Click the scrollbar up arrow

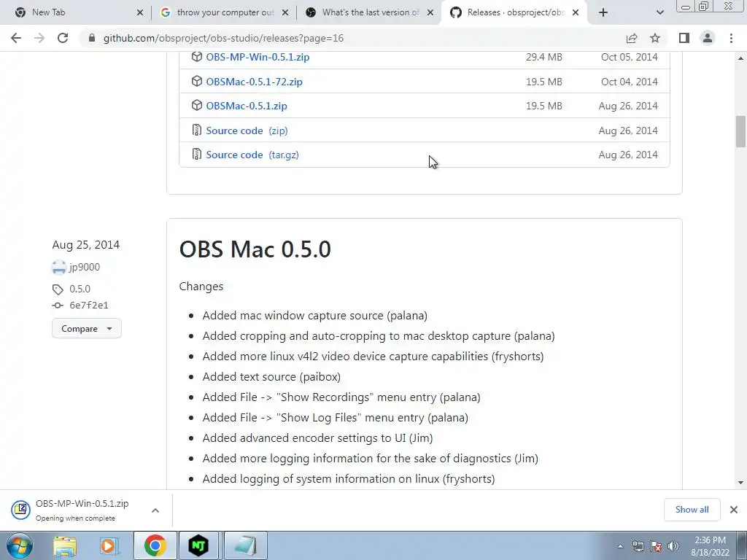coord(740,58)
